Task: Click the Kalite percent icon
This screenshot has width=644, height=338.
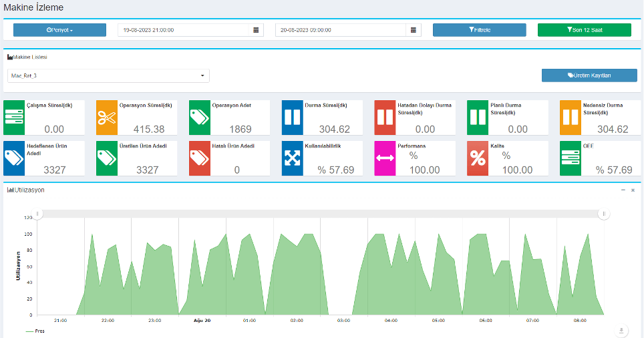Action: click(x=478, y=158)
